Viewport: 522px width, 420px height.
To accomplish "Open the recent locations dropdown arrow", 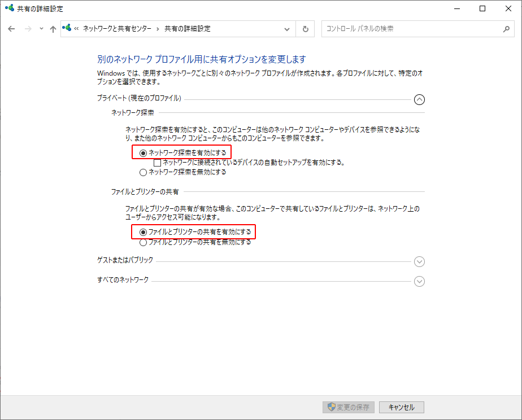I will tap(41, 29).
